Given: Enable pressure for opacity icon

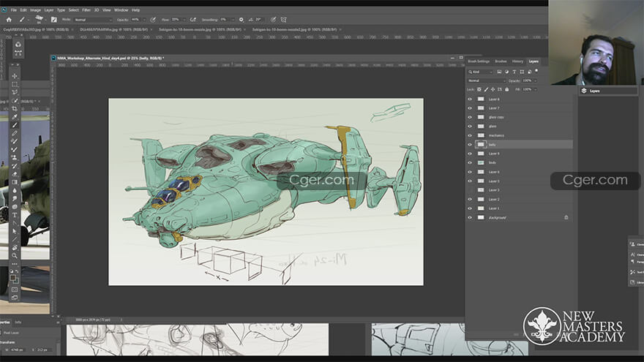Looking at the screenshot, I should pos(153,19).
